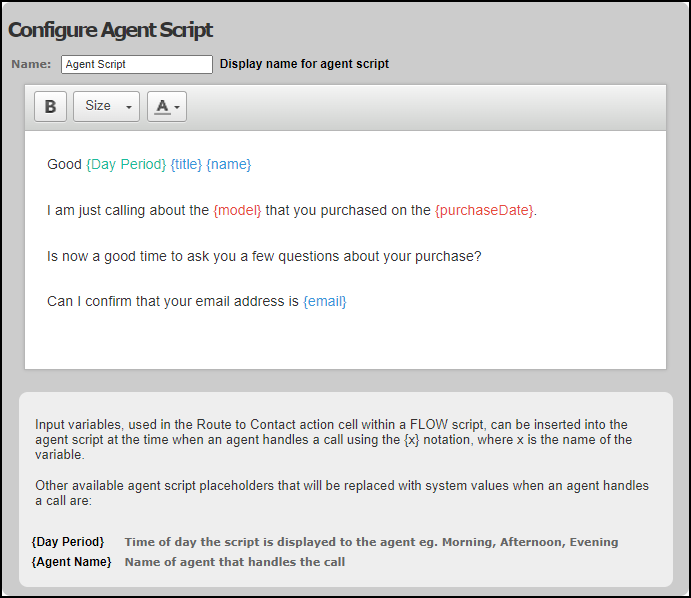Click {Agent Name} in the help legend

click(x=71, y=562)
